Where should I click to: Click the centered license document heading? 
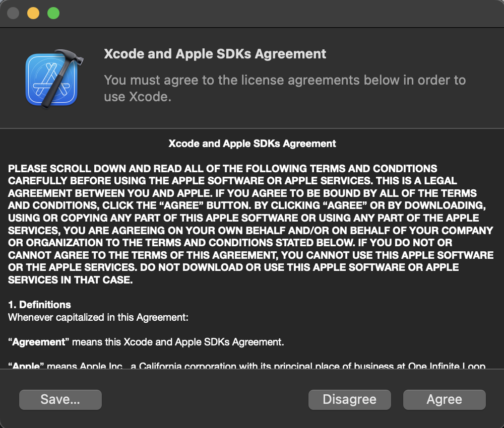click(x=252, y=144)
